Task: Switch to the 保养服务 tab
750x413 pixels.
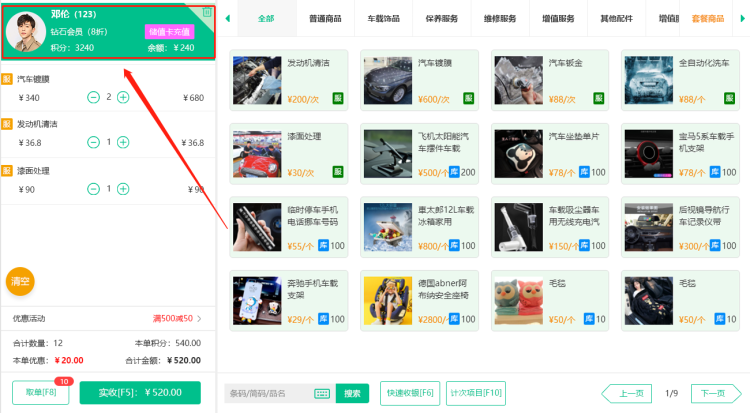Action: pos(443,18)
